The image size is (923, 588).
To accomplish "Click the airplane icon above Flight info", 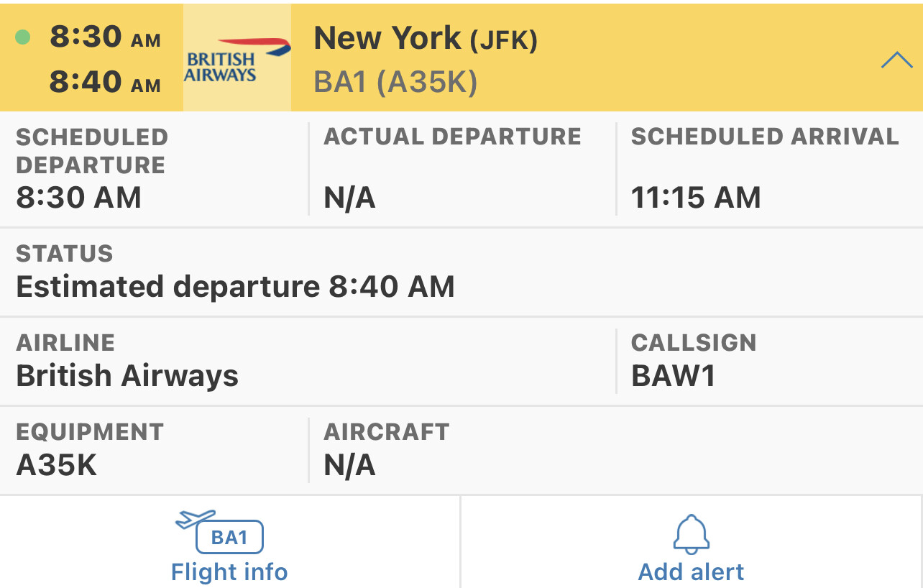I will point(195,518).
